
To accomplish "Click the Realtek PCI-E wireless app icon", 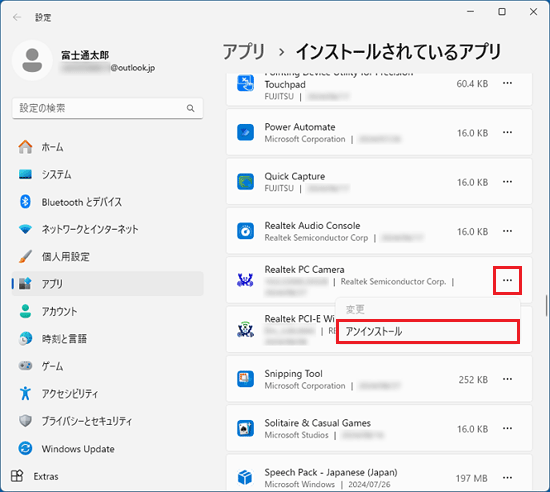I will [245, 330].
